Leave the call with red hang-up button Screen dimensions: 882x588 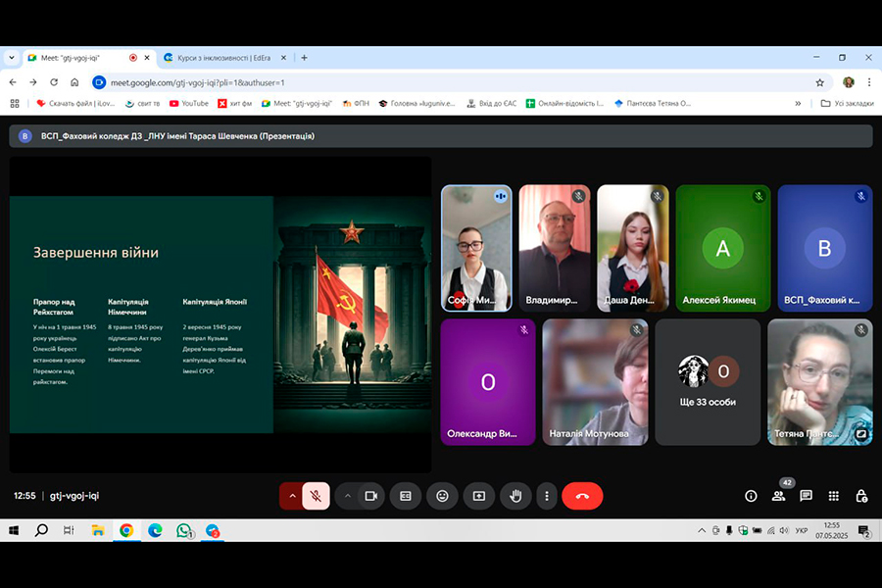(582, 496)
